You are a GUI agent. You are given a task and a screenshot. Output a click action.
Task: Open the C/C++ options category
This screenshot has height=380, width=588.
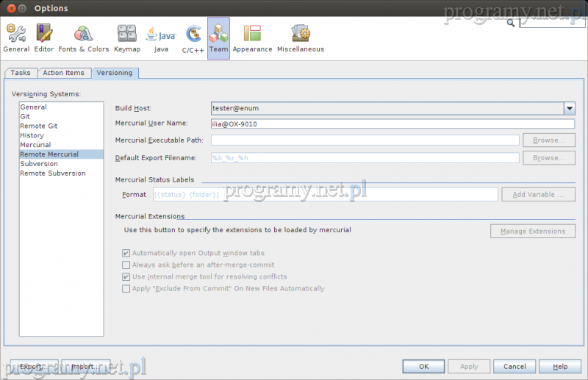coord(193,38)
